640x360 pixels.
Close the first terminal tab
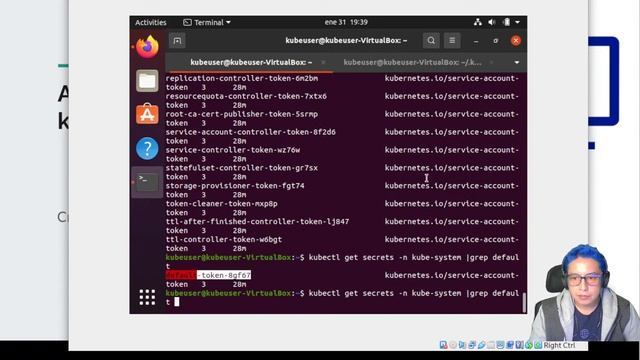tap(323, 62)
